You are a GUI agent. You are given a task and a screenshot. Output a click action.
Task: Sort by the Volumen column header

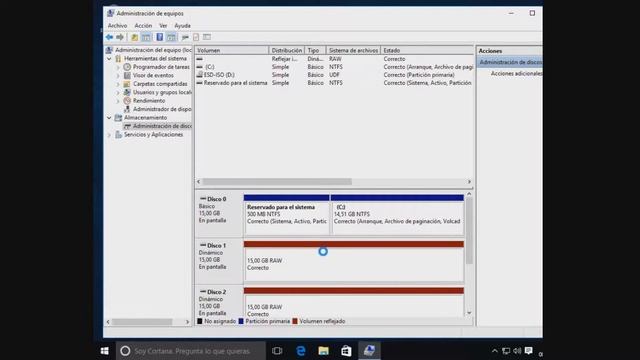pos(232,50)
